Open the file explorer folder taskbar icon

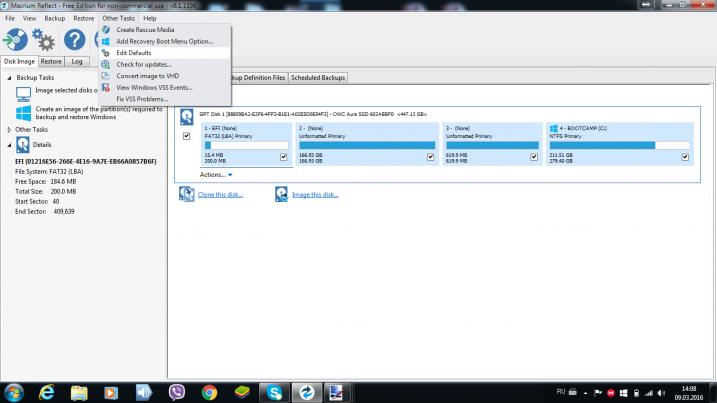(x=79, y=393)
